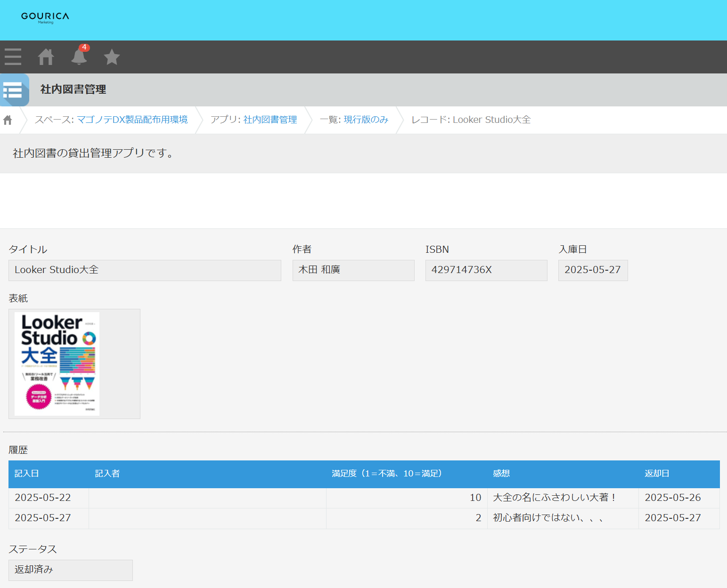Open notifications bell with 4 badge
This screenshot has height=588, width=727.
(x=80, y=56)
